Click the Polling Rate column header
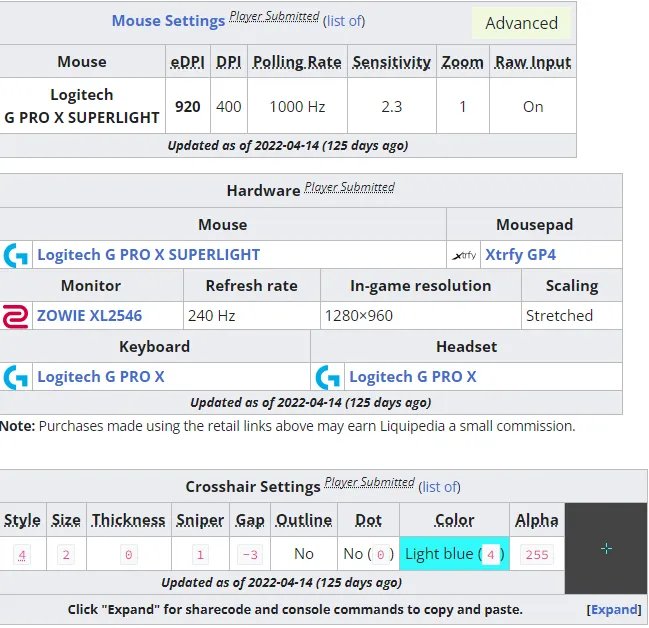Screen dimensions: 649x628 297,62
